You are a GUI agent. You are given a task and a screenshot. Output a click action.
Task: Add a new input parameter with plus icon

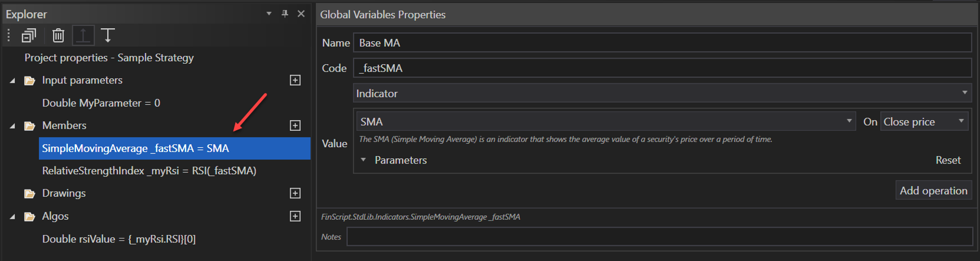point(295,80)
